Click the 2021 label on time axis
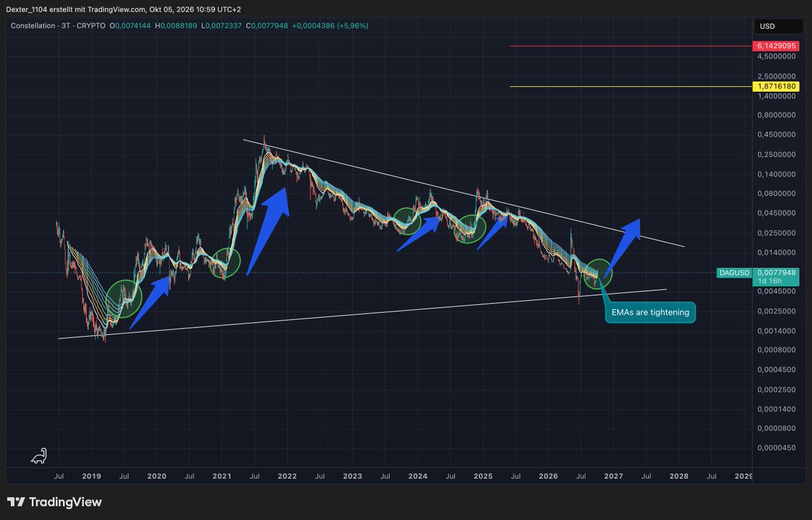This screenshot has height=520, width=812. 222,476
